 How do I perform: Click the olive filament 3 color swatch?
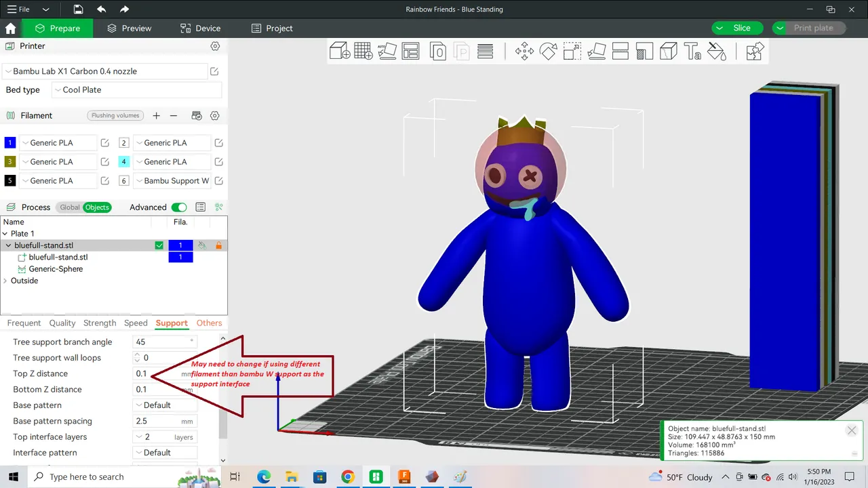point(10,162)
